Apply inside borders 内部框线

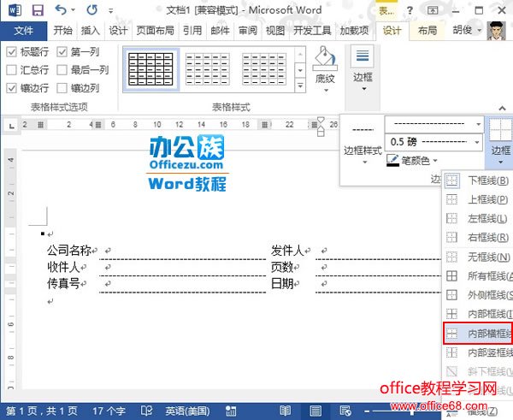[478, 314]
